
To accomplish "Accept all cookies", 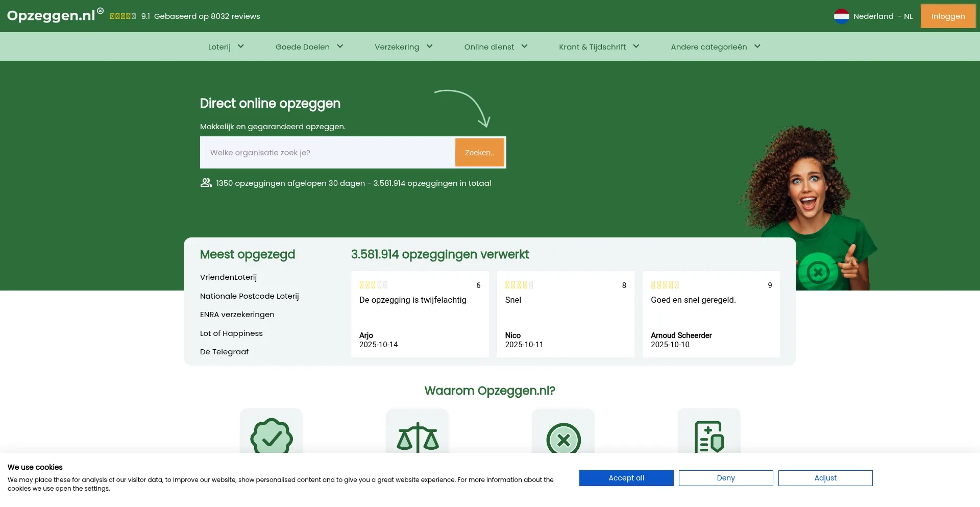I will tap(626, 478).
